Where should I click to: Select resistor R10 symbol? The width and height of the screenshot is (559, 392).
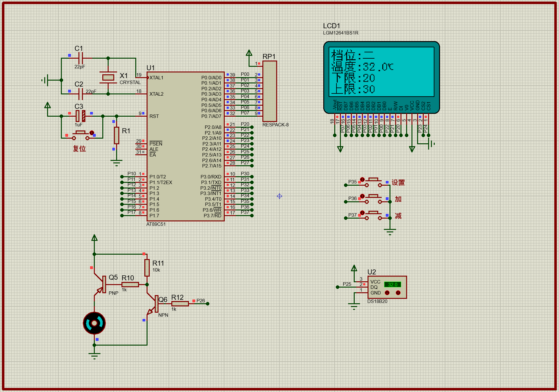click(x=130, y=284)
